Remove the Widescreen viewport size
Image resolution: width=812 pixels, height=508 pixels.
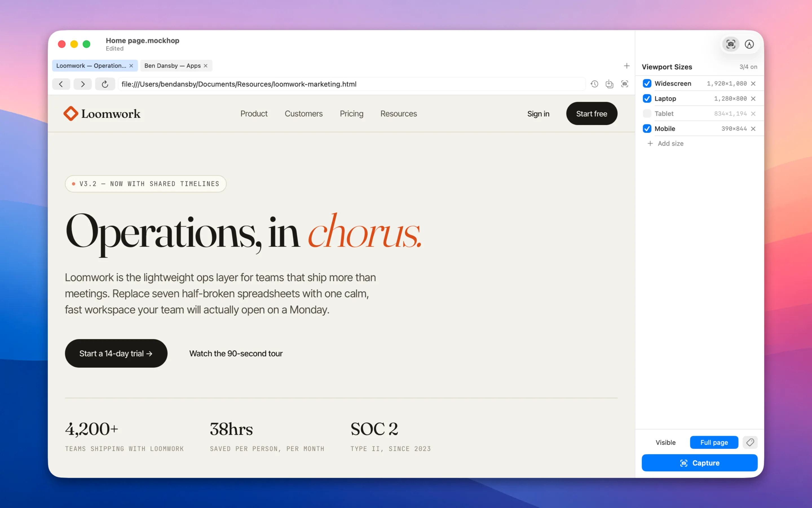pyautogui.click(x=753, y=84)
